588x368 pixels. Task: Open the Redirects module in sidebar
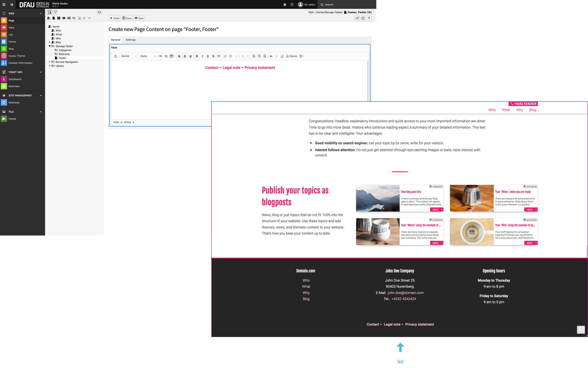[14, 102]
